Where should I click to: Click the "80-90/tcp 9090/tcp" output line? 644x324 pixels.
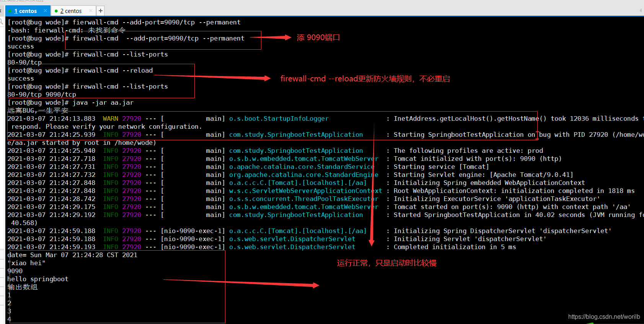42,94
